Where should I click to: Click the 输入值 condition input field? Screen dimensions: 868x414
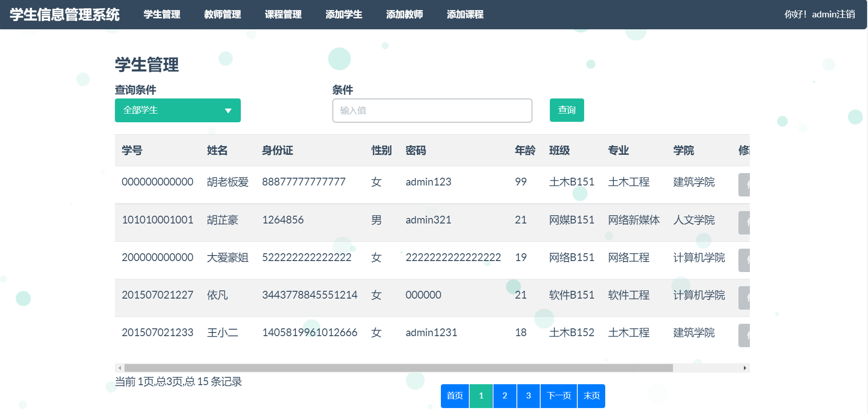point(432,110)
